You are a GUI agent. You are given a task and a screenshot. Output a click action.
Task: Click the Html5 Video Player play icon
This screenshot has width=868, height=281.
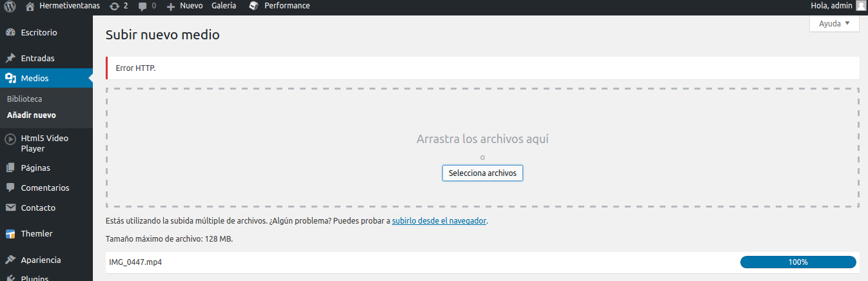coord(10,138)
